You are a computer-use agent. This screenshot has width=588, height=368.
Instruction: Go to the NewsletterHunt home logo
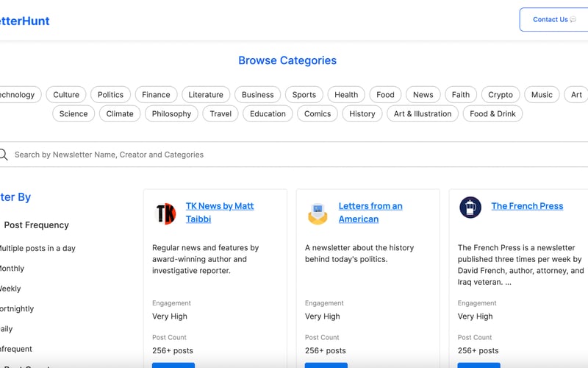[24, 21]
